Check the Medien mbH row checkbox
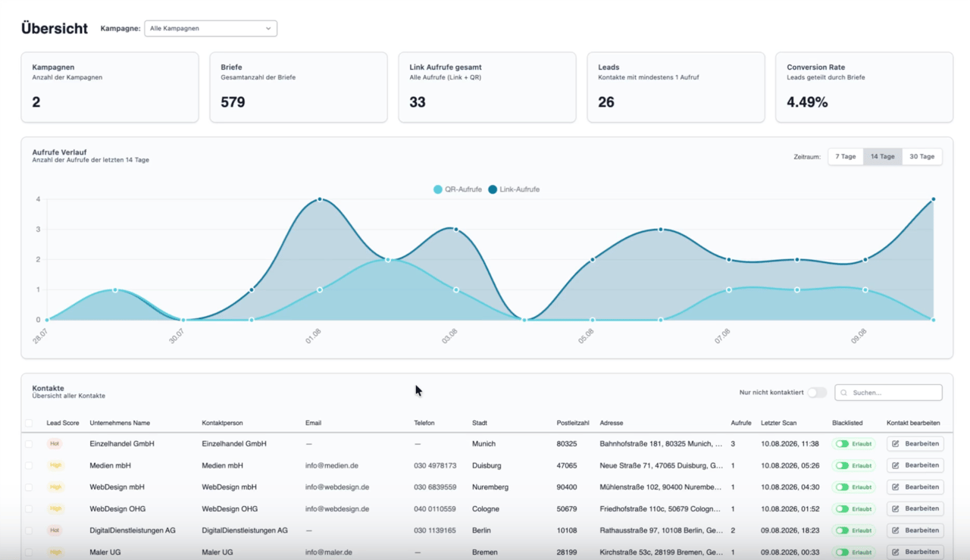 coord(29,465)
